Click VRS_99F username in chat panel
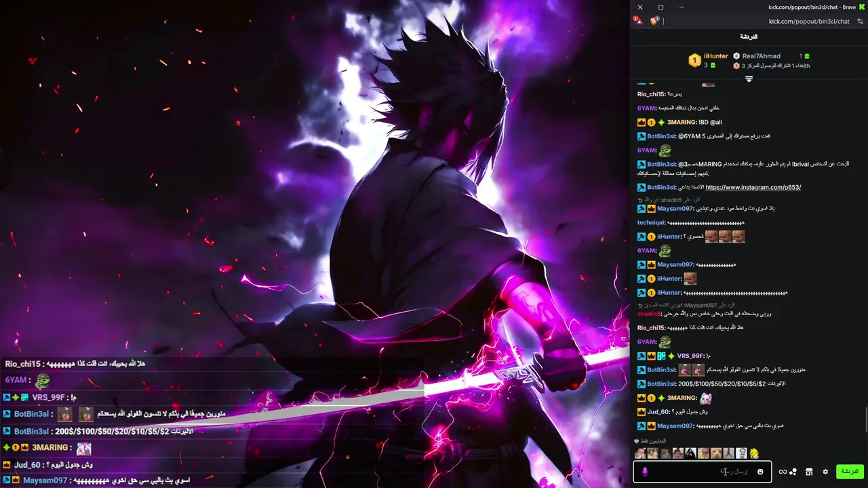The width and height of the screenshot is (868, 488). click(x=690, y=356)
